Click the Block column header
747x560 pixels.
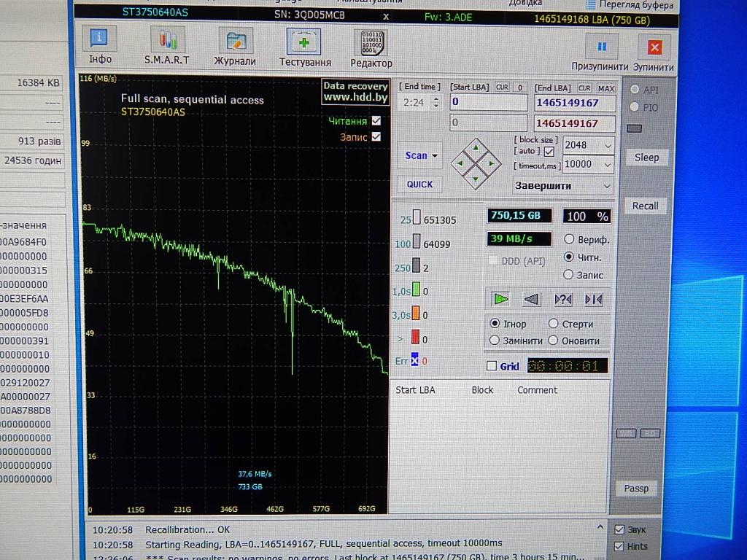point(482,389)
